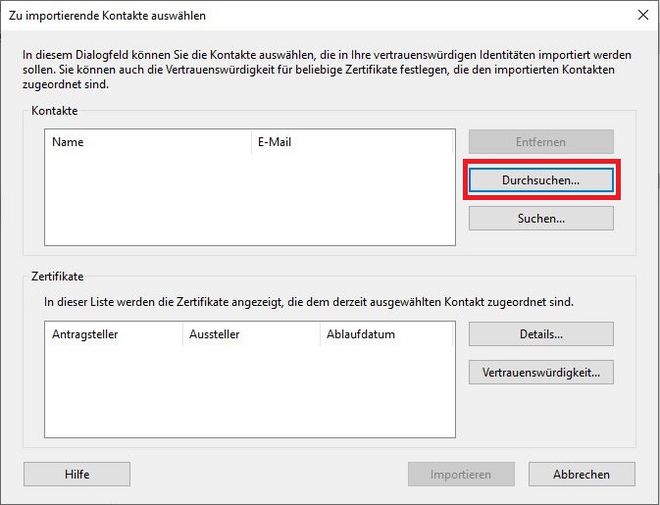Screen dimensions: 660x505
Task: Click the Vertrauenswürdigkeit... button
Action: pos(541,372)
